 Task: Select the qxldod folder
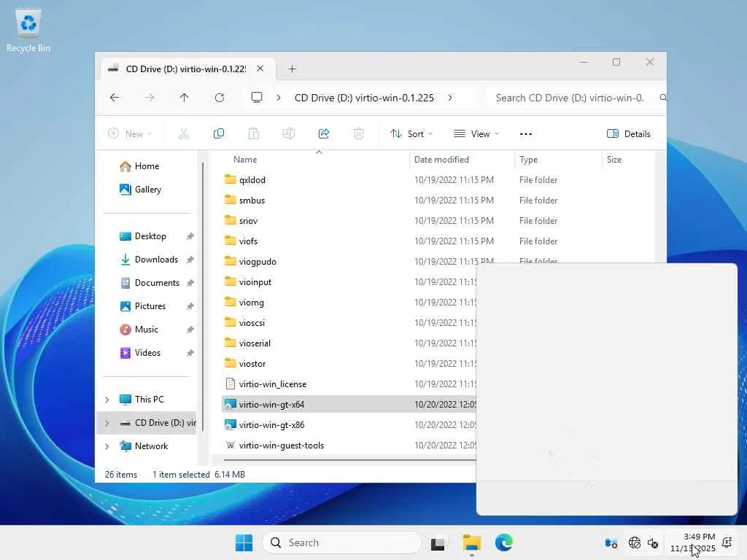(x=252, y=180)
